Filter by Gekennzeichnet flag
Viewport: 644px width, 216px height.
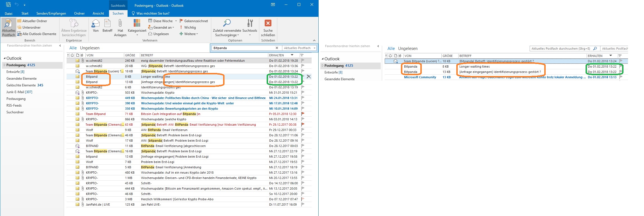(194, 21)
